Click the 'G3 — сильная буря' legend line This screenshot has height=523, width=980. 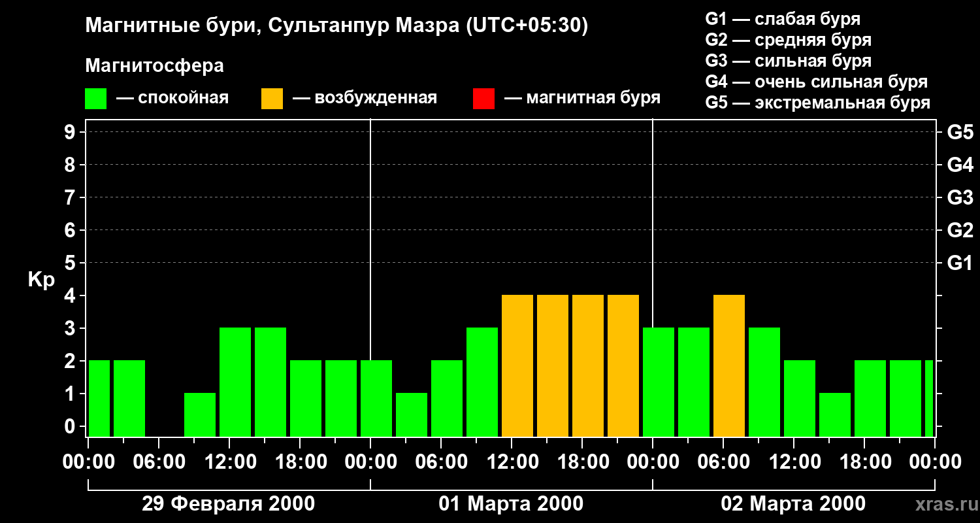[788, 61]
